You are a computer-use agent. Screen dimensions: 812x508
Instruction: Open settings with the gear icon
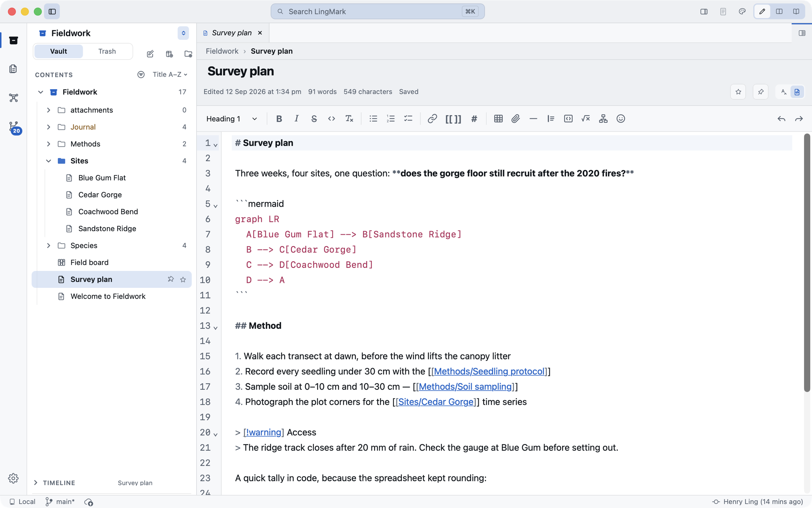(x=14, y=478)
